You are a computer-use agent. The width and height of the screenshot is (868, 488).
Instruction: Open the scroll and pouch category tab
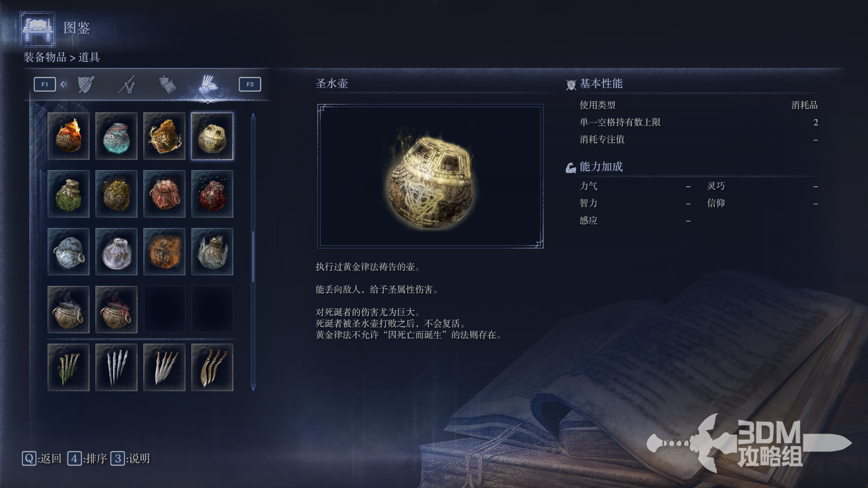coord(167,84)
